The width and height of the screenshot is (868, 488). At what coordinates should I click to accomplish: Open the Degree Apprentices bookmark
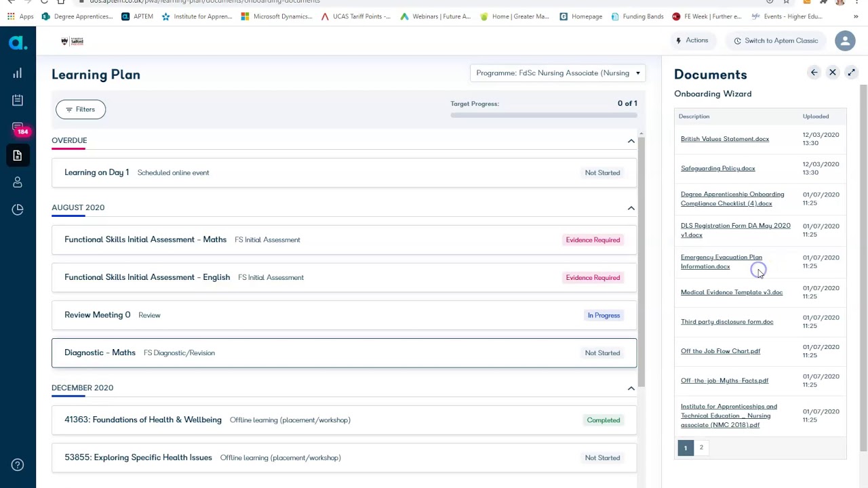[x=77, y=16]
